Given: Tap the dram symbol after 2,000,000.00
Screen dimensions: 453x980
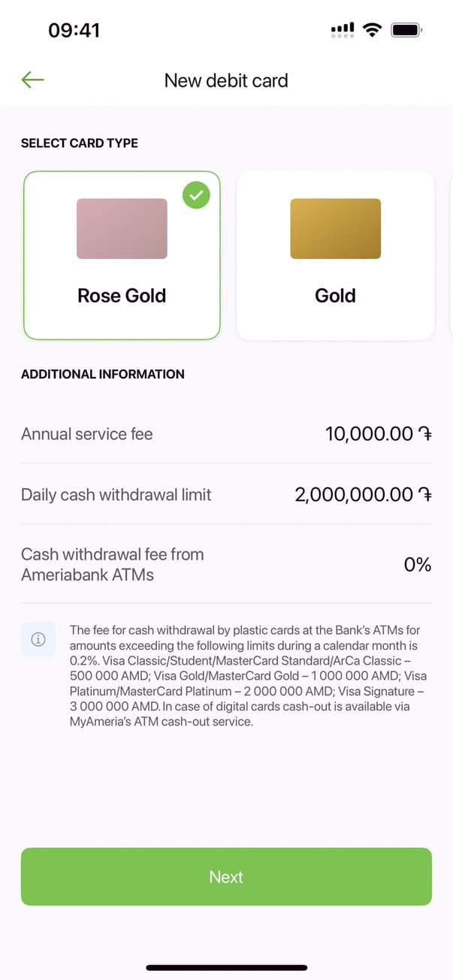Looking at the screenshot, I should (x=425, y=495).
